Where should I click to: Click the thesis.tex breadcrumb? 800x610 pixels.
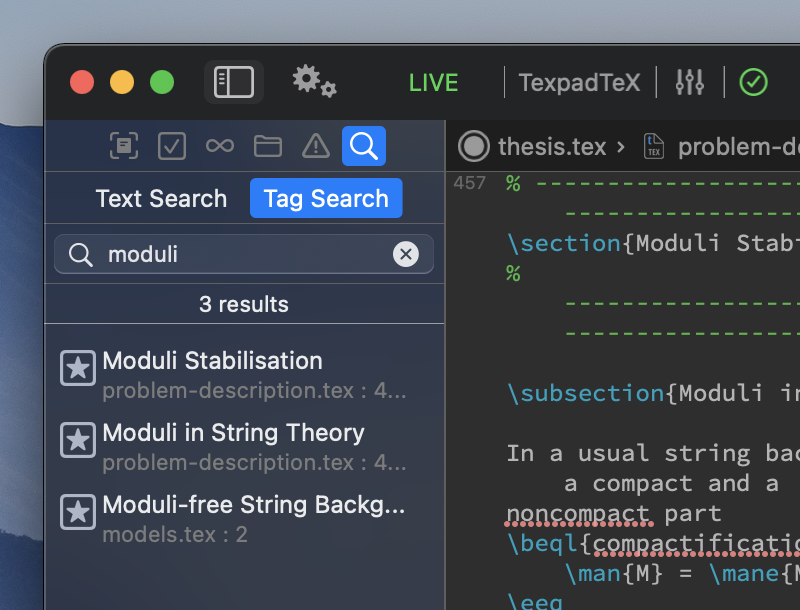(x=552, y=147)
